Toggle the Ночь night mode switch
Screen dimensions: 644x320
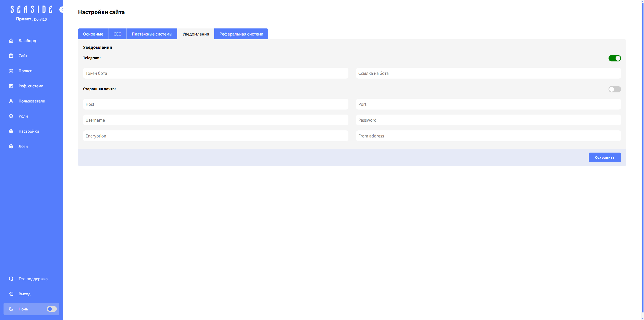tap(52, 309)
